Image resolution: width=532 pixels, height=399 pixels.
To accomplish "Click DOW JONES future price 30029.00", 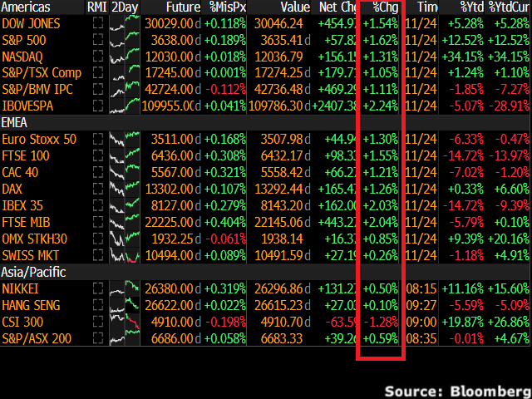I will tap(169, 24).
